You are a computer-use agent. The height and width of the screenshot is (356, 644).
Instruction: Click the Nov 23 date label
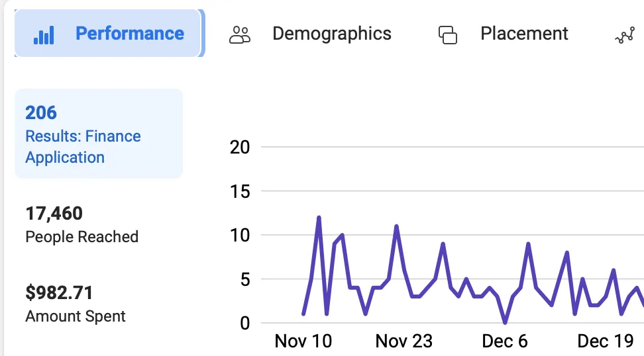pyautogui.click(x=403, y=341)
